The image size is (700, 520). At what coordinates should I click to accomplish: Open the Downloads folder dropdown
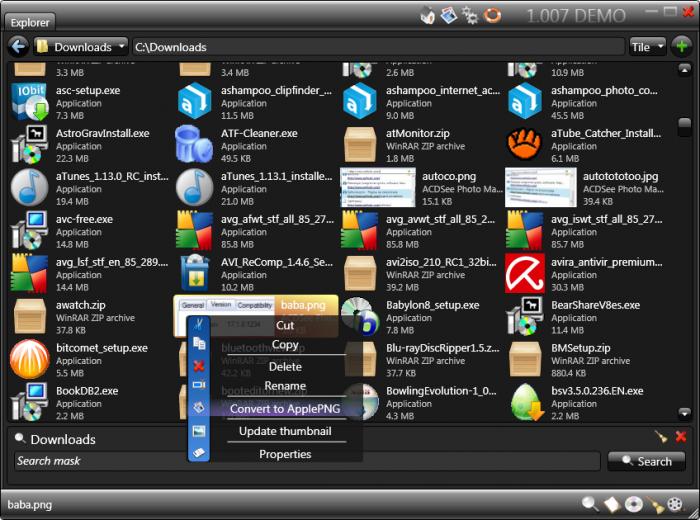click(81, 47)
